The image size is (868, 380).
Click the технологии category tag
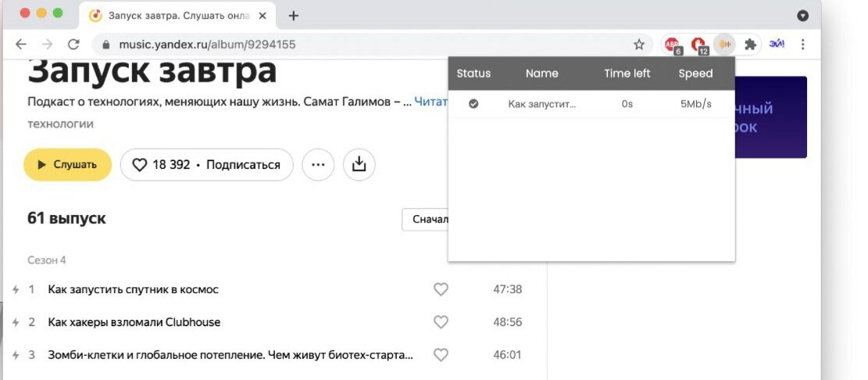tap(60, 124)
